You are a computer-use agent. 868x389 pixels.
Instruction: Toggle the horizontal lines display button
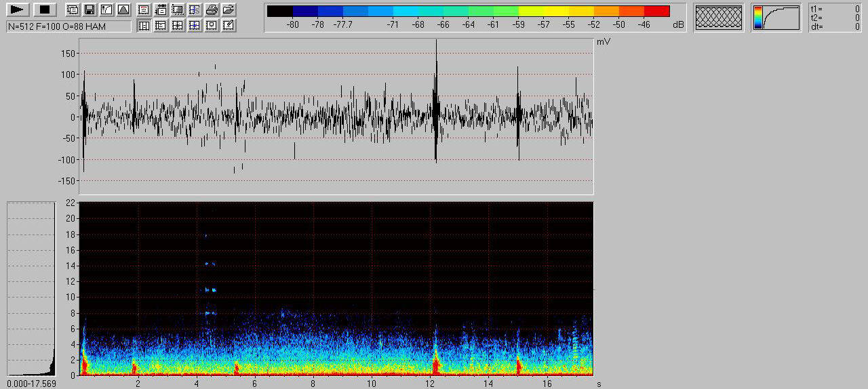tap(161, 26)
